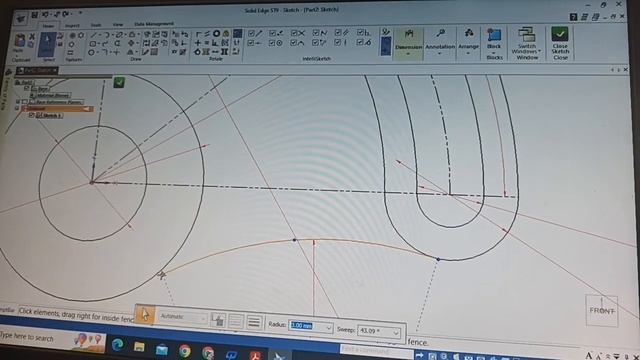Open Microsoft Edge from the taskbar
The image size is (640, 360).
tap(118, 345)
